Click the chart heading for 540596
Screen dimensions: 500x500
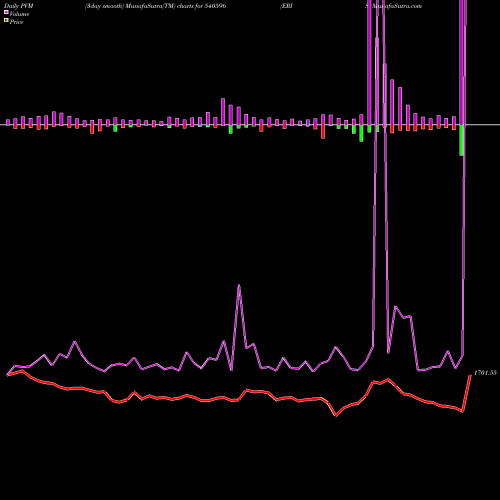click(x=155, y=6)
